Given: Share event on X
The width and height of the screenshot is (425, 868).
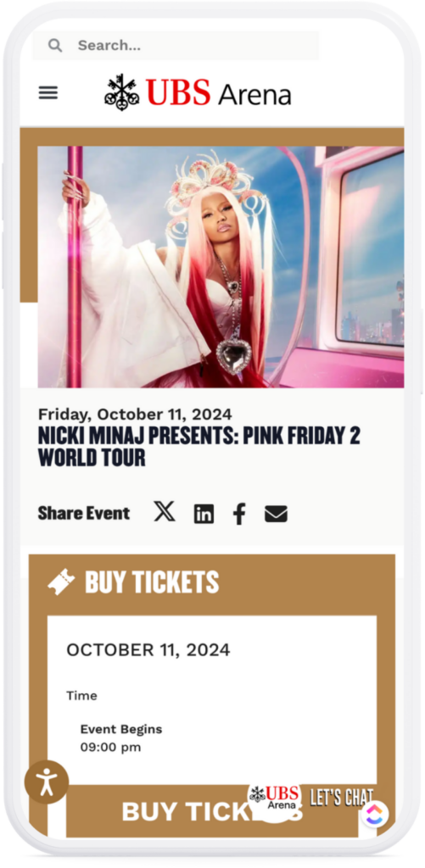Looking at the screenshot, I should pos(165,511).
